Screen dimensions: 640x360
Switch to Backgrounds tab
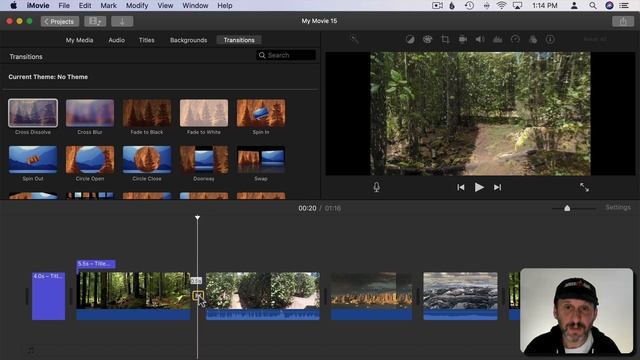189,40
